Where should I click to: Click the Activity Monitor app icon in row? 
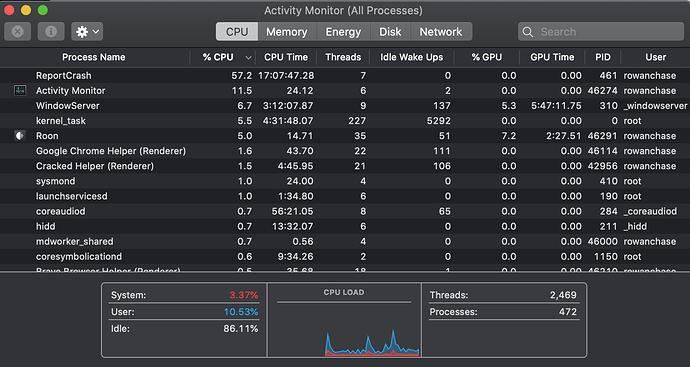(20, 91)
